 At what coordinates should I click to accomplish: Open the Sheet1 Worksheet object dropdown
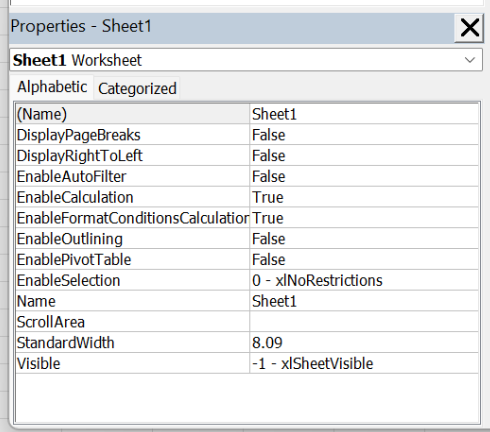(x=470, y=60)
